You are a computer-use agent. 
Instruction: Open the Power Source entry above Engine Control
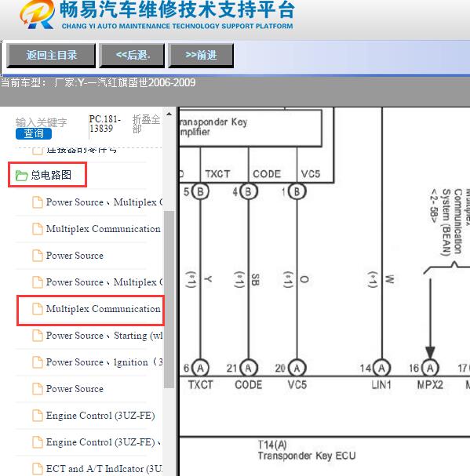[75, 389]
